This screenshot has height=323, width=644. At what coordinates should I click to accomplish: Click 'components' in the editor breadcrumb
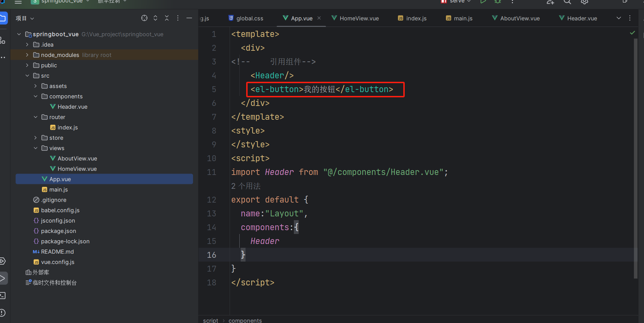245,320
